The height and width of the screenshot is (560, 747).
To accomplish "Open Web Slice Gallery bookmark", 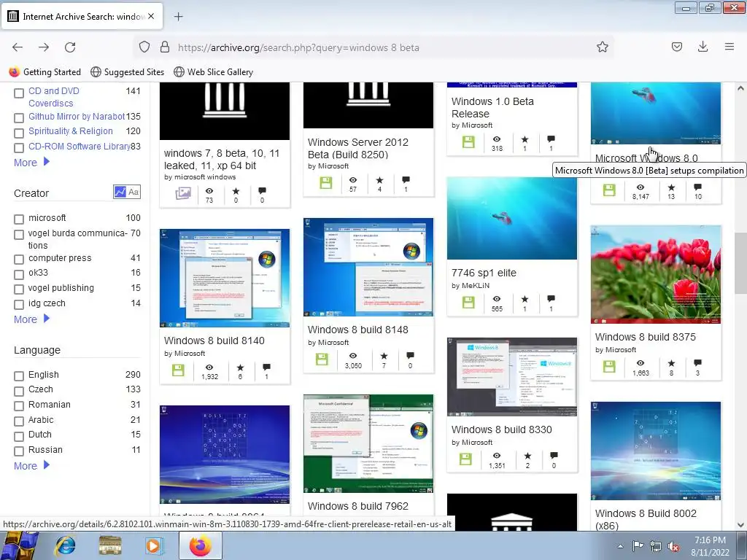I will point(214,72).
